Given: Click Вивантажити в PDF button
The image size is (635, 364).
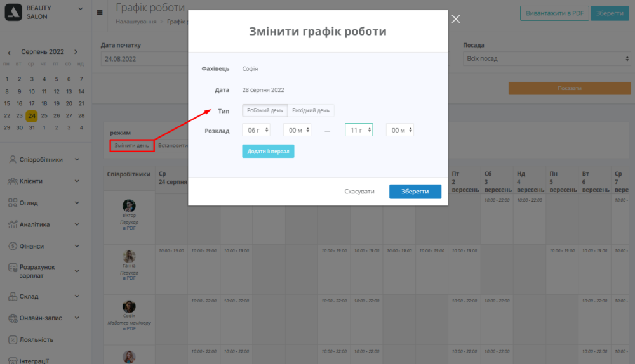Looking at the screenshot, I should tap(554, 13).
